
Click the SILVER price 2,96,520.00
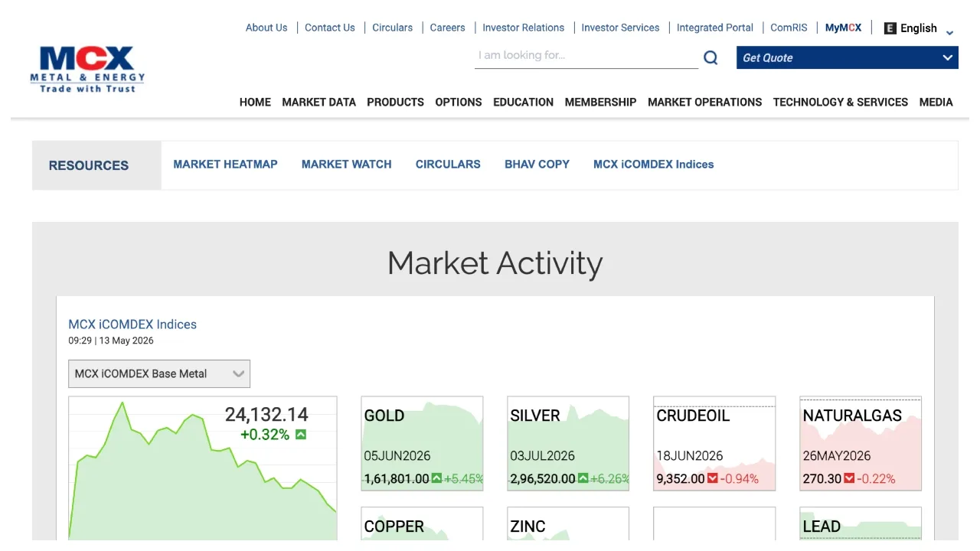[543, 478]
